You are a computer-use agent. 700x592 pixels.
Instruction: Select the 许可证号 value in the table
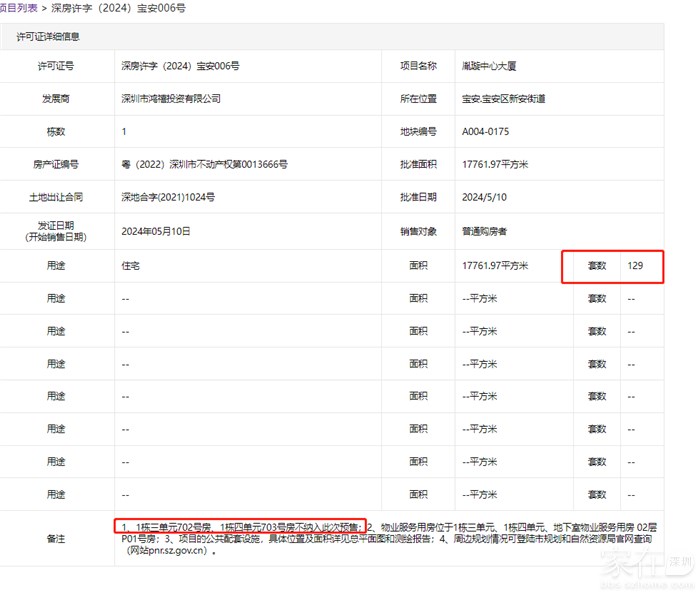pyautogui.click(x=179, y=66)
